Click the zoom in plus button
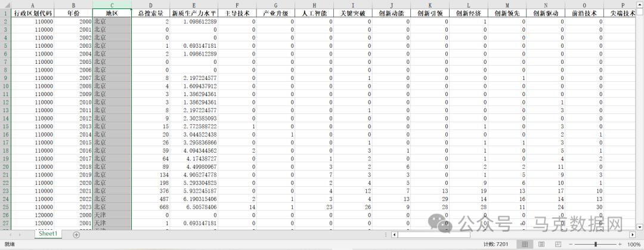This screenshot has width=644, height=250. point(620,244)
